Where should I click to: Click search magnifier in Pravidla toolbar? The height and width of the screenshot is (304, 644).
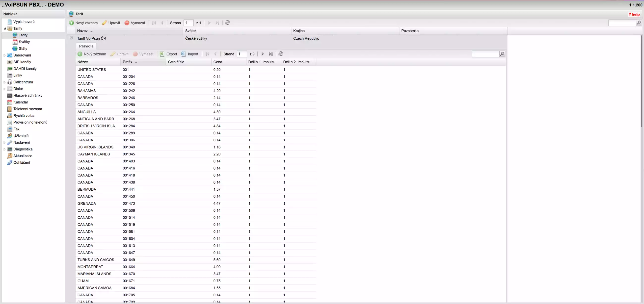[x=502, y=54]
